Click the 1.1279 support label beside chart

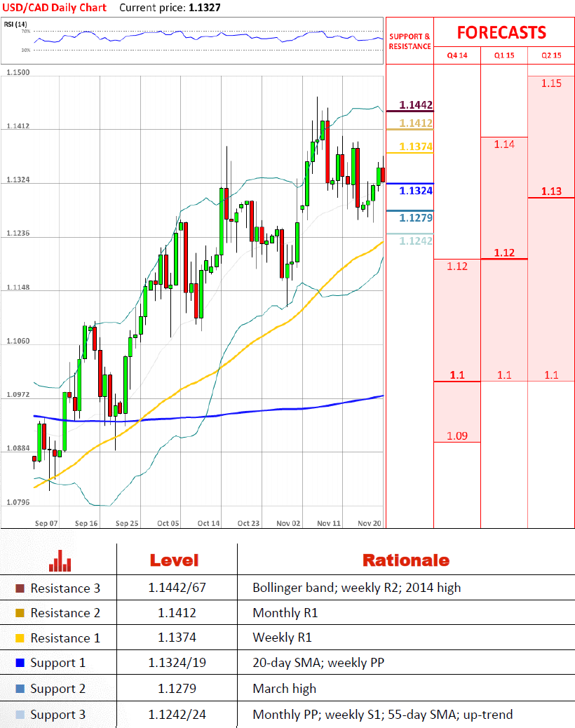click(416, 217)
